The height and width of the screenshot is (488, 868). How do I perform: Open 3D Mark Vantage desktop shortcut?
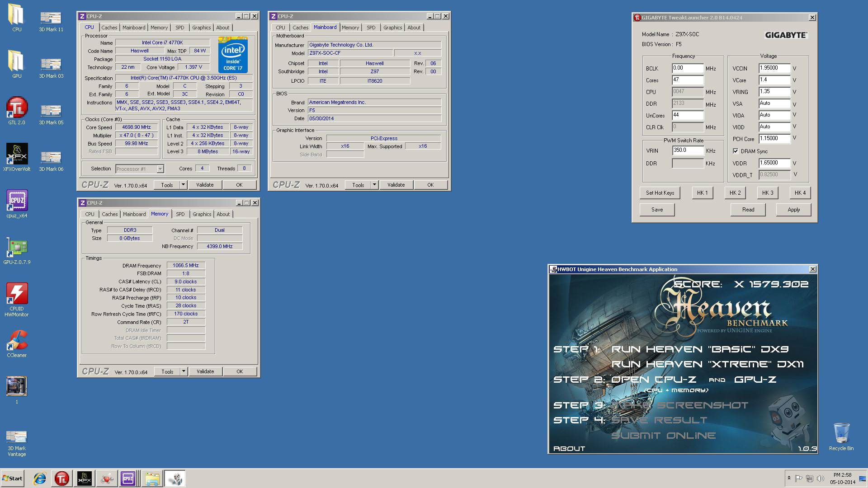point(17,443)
